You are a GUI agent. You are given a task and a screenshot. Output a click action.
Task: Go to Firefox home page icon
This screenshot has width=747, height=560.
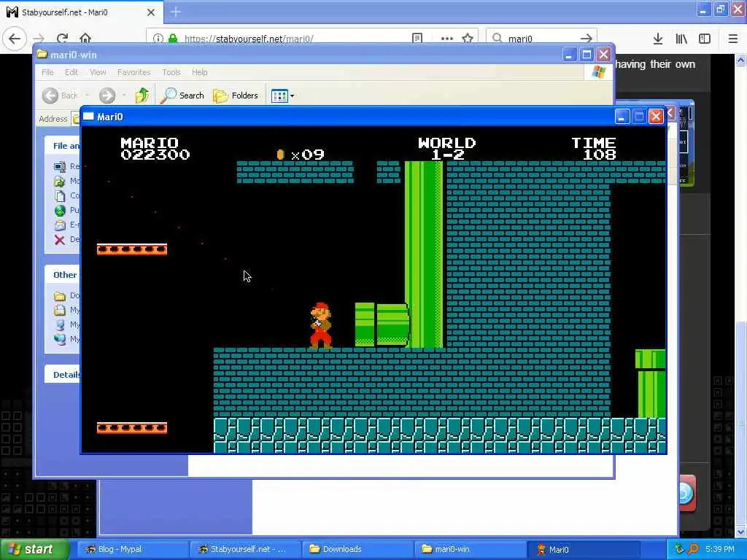(85, 38)
